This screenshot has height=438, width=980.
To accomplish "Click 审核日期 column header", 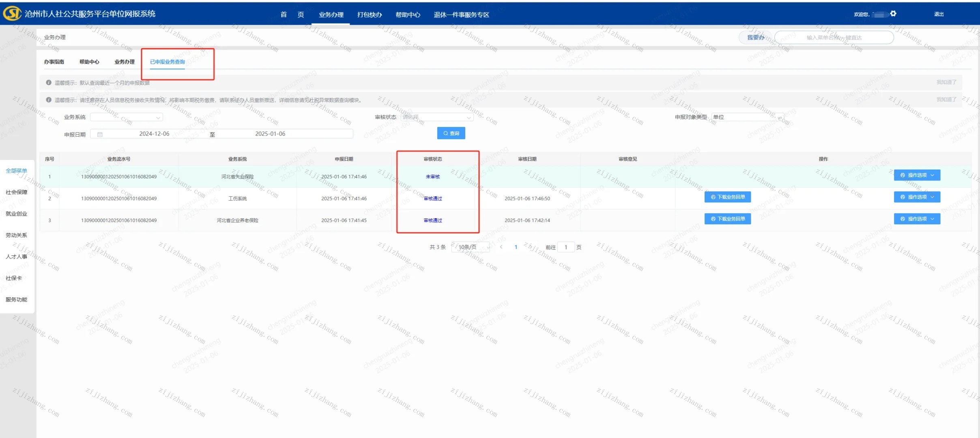I will point(527,159).
